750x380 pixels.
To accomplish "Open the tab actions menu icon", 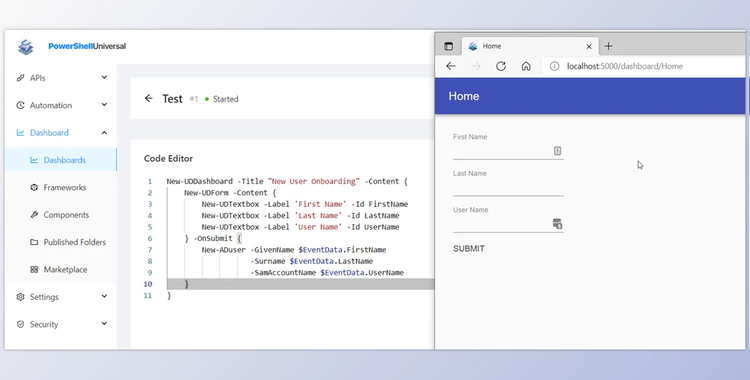I will (448, 46).
